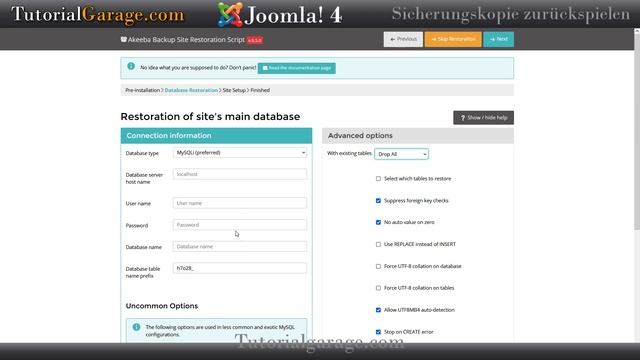The image size is (640, 360).
Task: Click the Previous button
Action: click(x=403, y=39)
